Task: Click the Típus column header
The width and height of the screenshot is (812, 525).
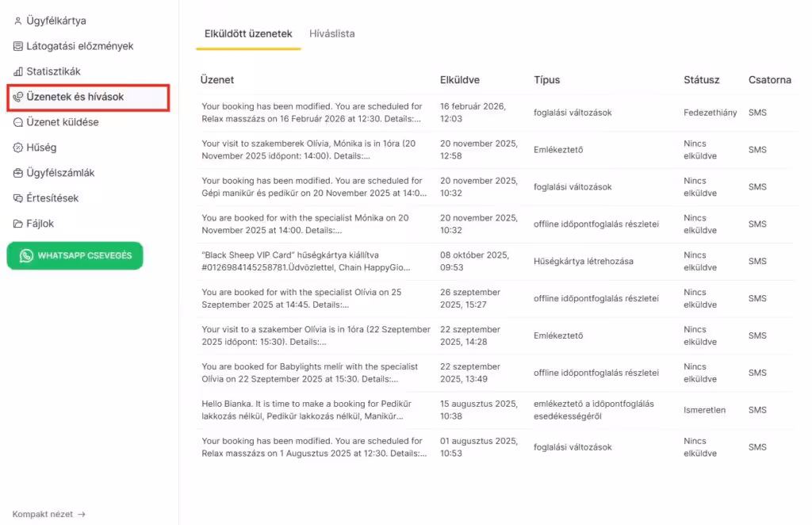Action: point(546,80)
